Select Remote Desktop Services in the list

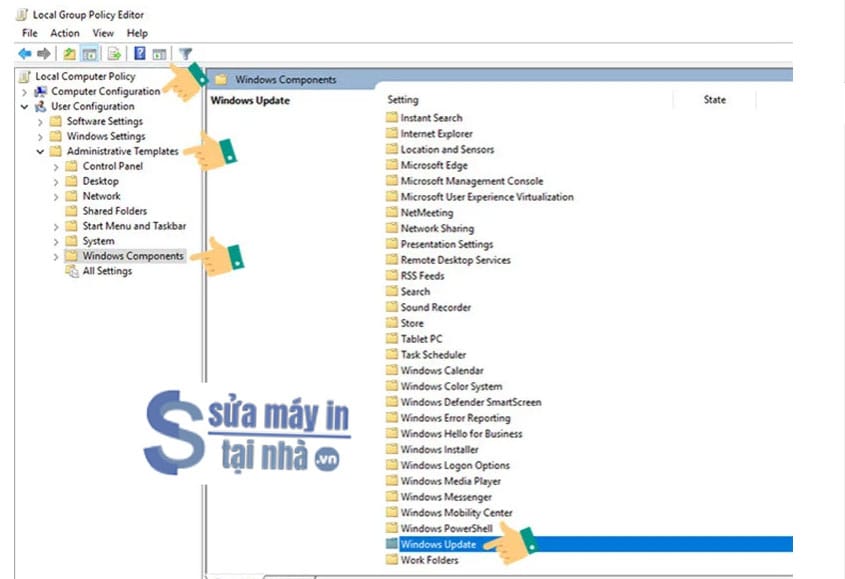tap(455, 260)
